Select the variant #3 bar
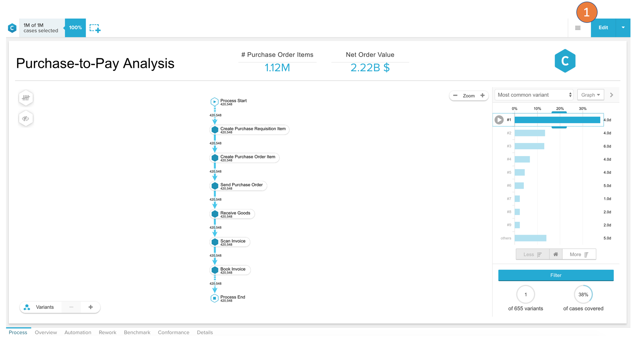 point(530,146)
